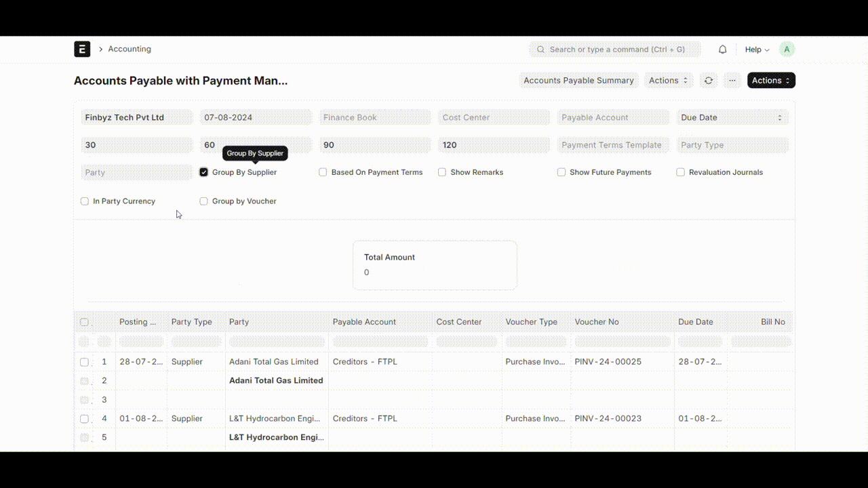Enable Revaluation Journals checkbox
Image resolution: width=868 pixels, height=488 pixels.
click(681, 172)
